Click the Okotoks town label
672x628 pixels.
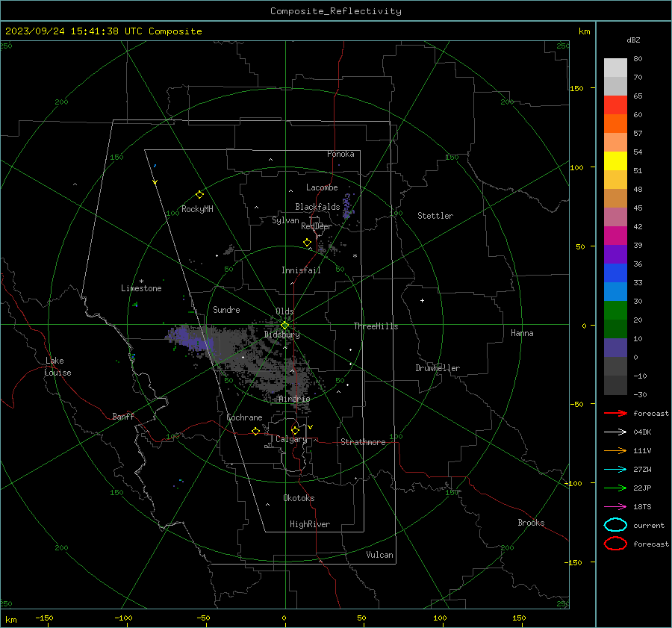tap(299, 498)
